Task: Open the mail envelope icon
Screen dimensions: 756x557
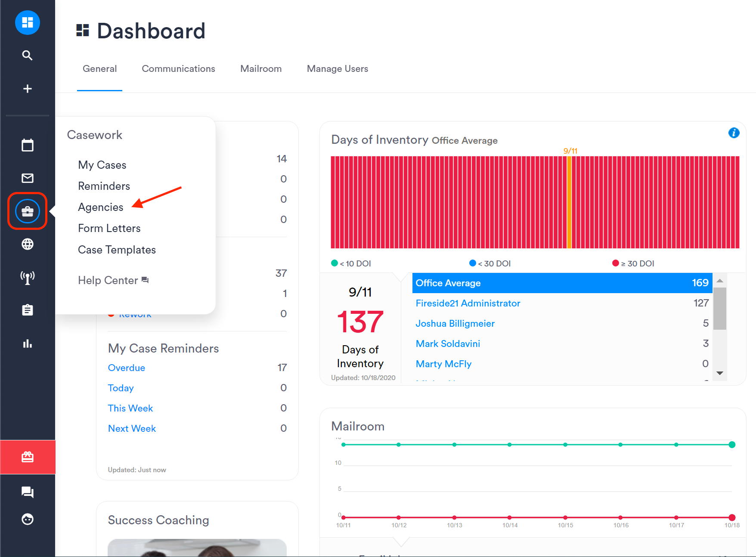Action: (x=28, y=178)
